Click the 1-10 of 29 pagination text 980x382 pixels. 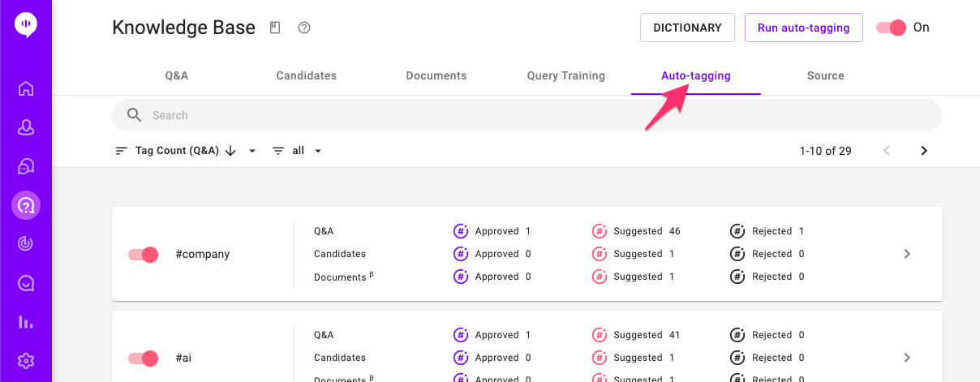click(825, 151)
